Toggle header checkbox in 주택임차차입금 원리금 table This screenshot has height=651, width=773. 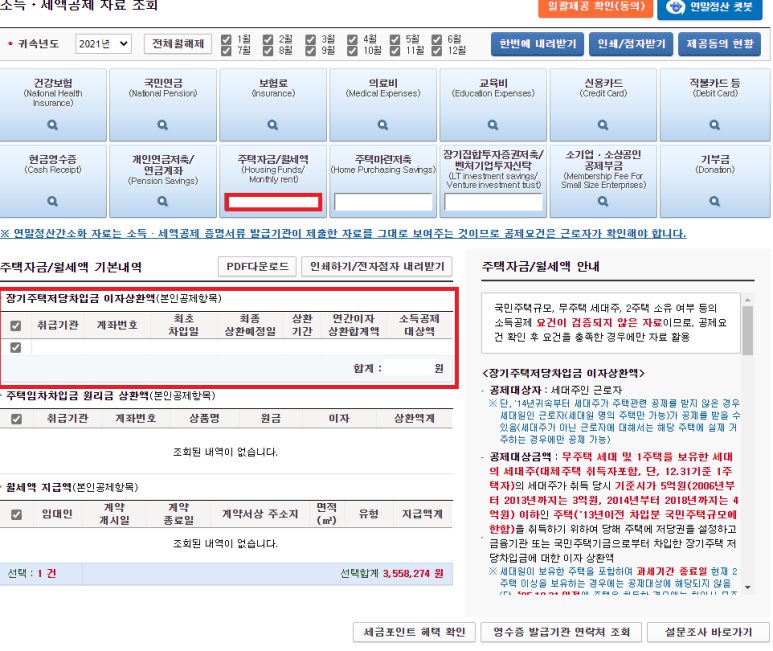tap(16, 419)
